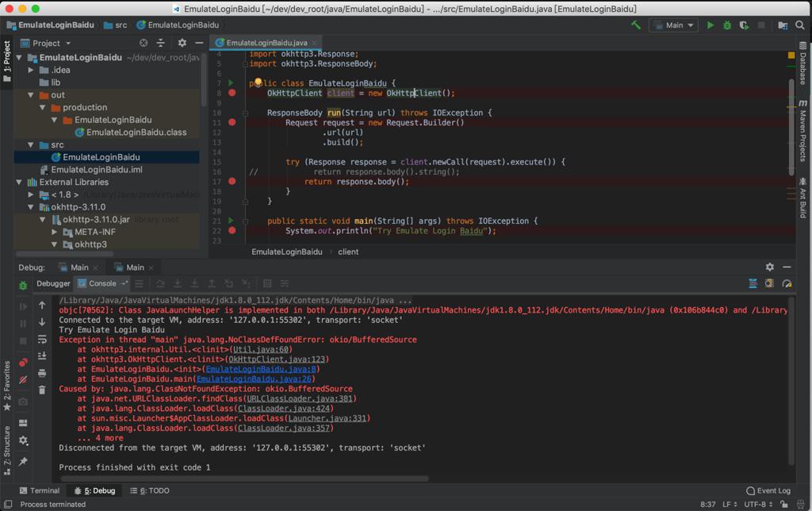The height and width of the screenshot is (511, 812).
Task: Select EmulateLoginBaidu.class in the project tree
Action: (136, 133)
